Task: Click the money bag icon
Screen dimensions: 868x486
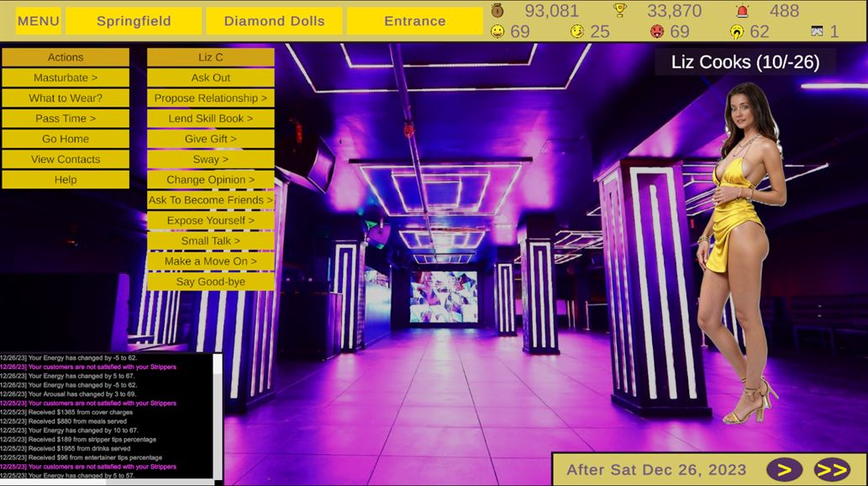Action: click(497, 11)
